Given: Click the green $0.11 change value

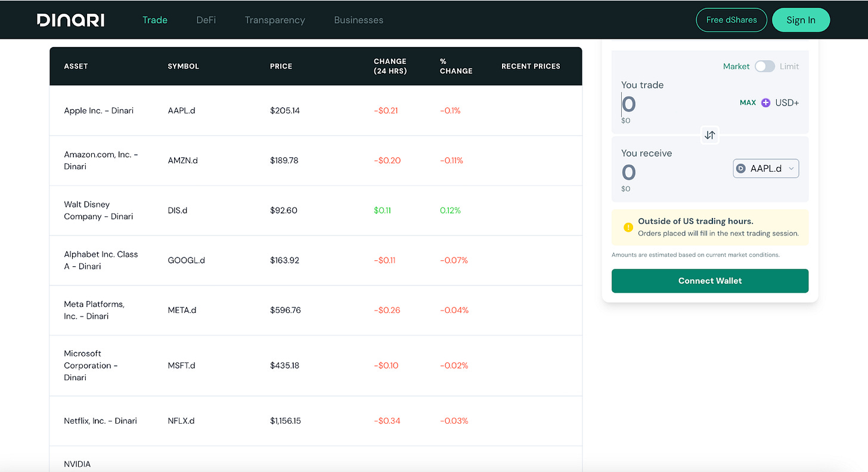Looking at the screenshot, I should pos(382,210).
